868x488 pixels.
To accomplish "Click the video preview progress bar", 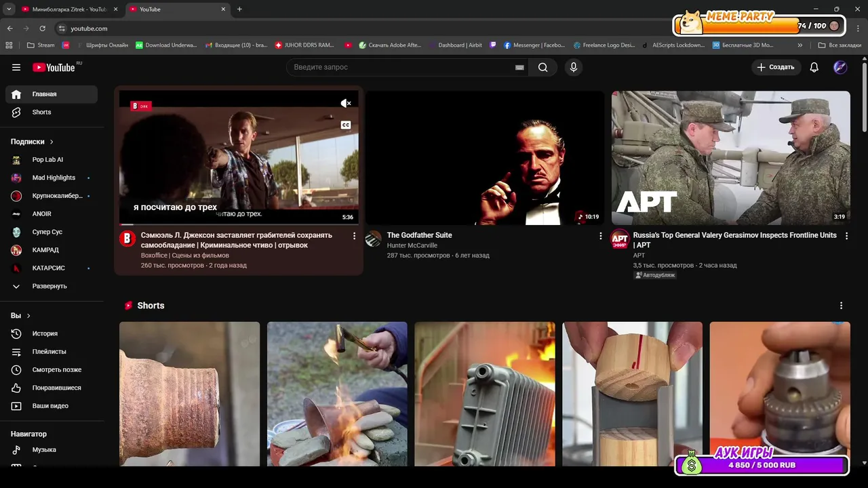I will pos(239,224).
